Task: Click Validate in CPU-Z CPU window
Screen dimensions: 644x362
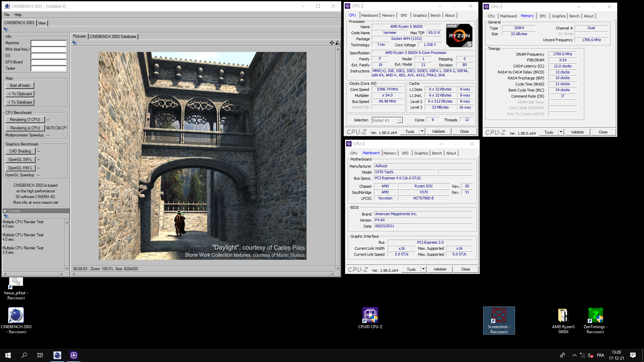Action: pos(438,131)
